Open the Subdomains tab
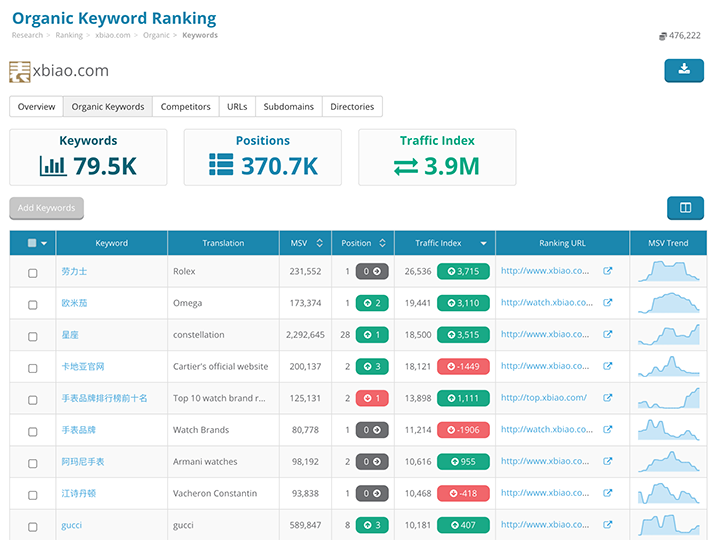The width and height of the screenshot is (720, 540). click(288, 107)
